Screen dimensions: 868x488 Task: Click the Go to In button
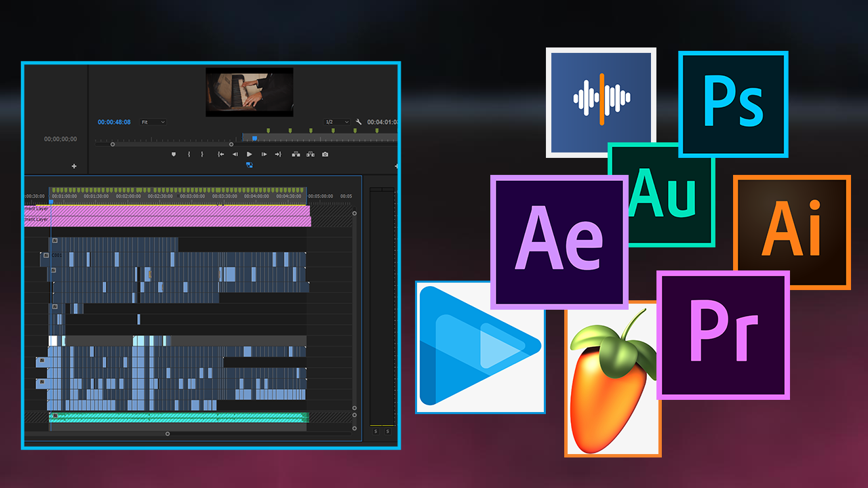click(x=220, y=155)
